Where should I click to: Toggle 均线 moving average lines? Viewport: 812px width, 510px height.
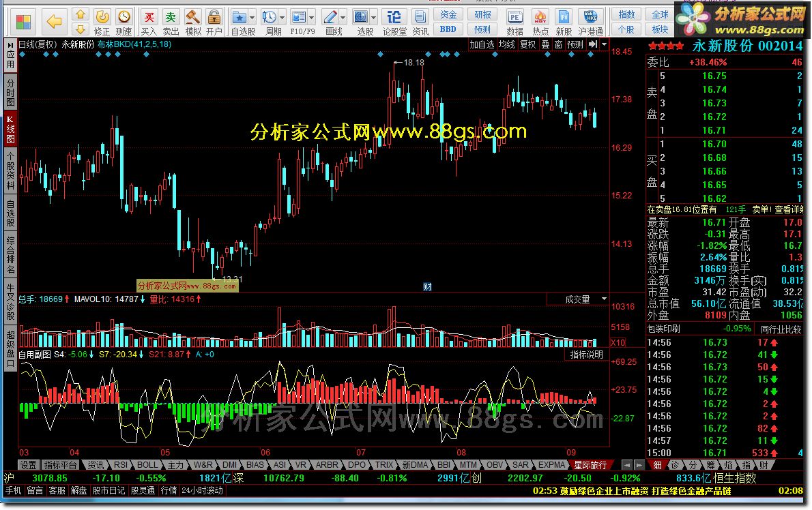pyautogui.click(x=506, y=44)
